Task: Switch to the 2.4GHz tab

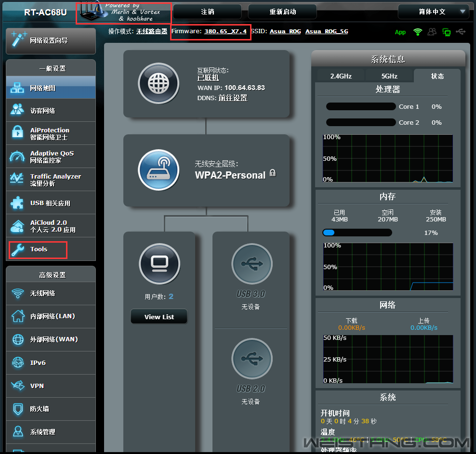Action: pos(341,76)
